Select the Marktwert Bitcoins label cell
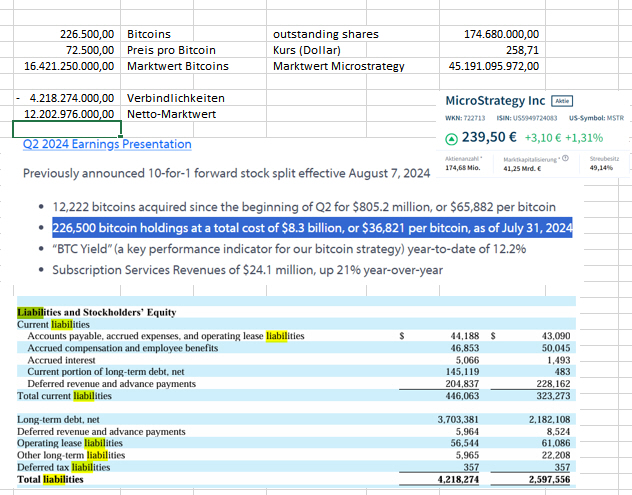Screen dimensions: 632x495 click(178, 66)
